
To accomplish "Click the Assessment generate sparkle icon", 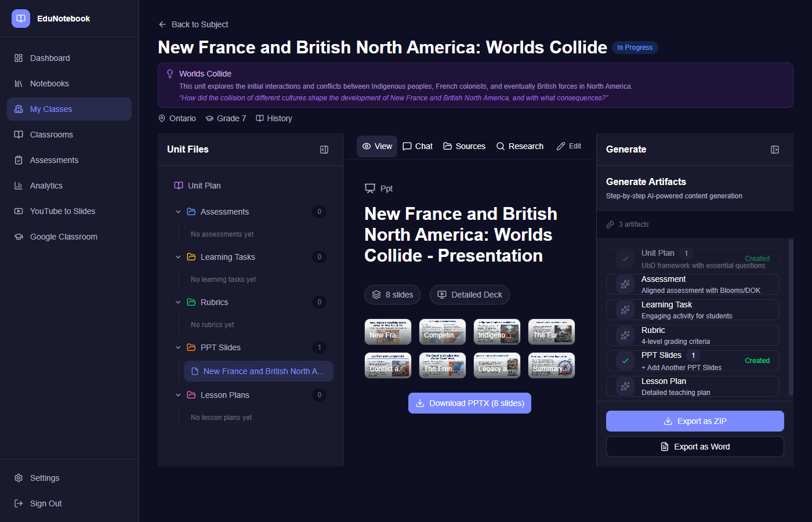I will 625,284.
